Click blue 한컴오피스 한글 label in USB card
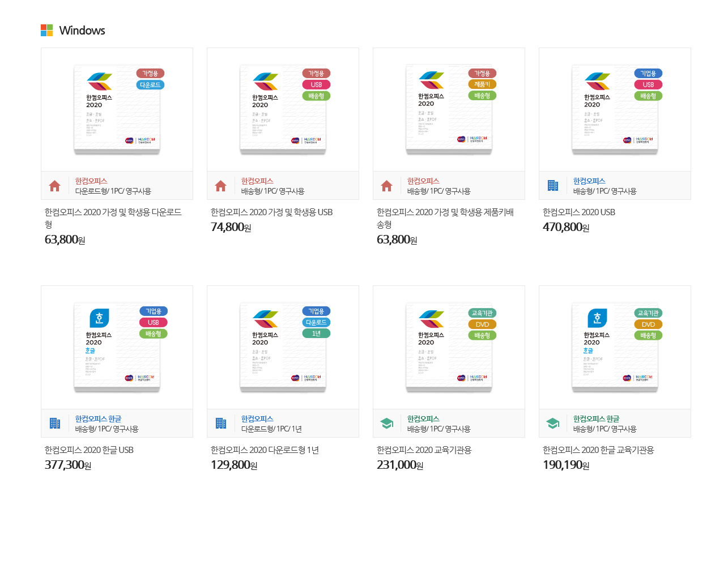 click(x=98, y=419)
